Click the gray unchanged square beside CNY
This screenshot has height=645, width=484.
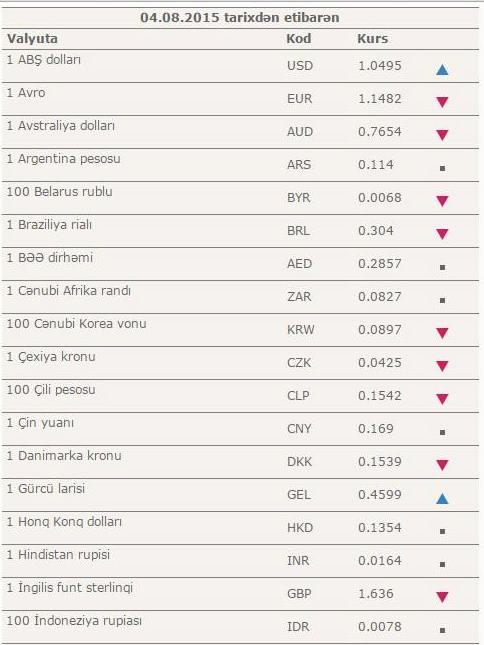point(442,432)
